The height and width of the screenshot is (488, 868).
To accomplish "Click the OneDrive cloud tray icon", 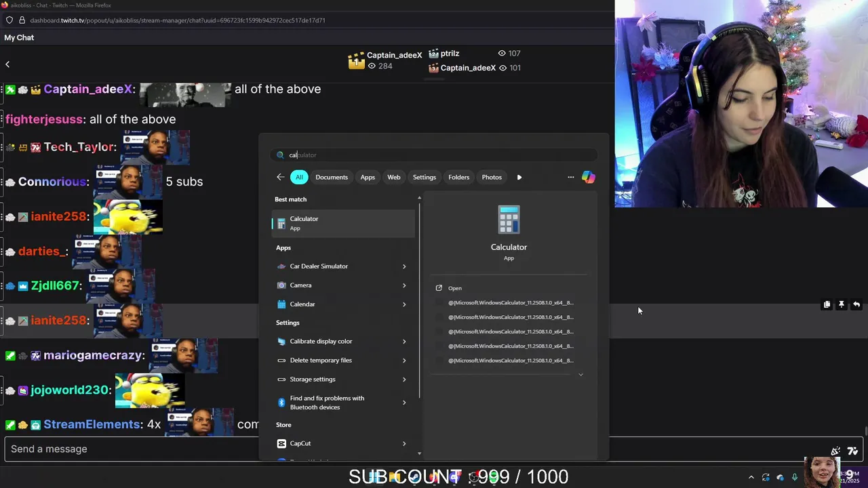I will tap(780, 477).
